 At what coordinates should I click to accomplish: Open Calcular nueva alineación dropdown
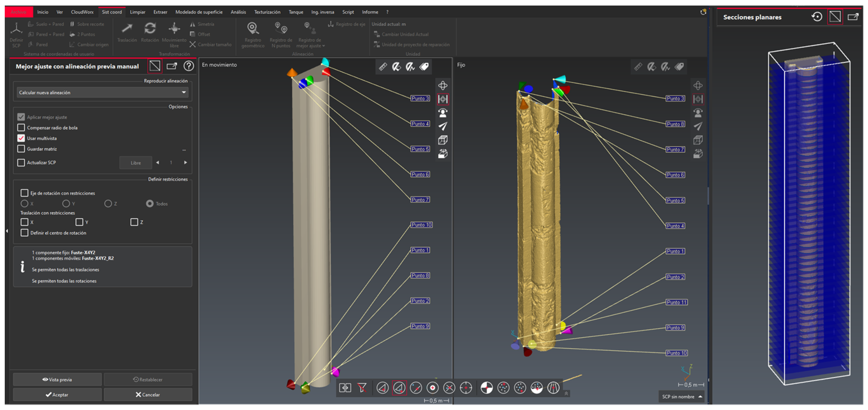tap(102, 92)
